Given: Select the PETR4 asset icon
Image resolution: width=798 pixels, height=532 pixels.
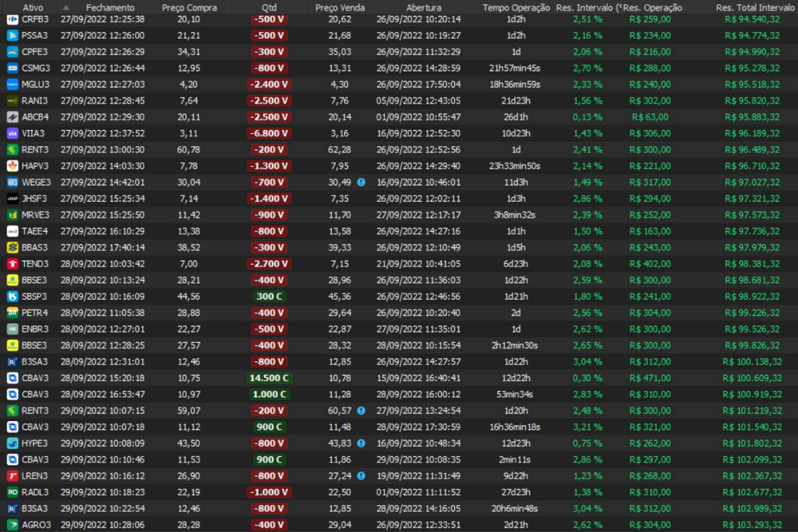Looking at the screenshot, I should click(x=13, y=313).
